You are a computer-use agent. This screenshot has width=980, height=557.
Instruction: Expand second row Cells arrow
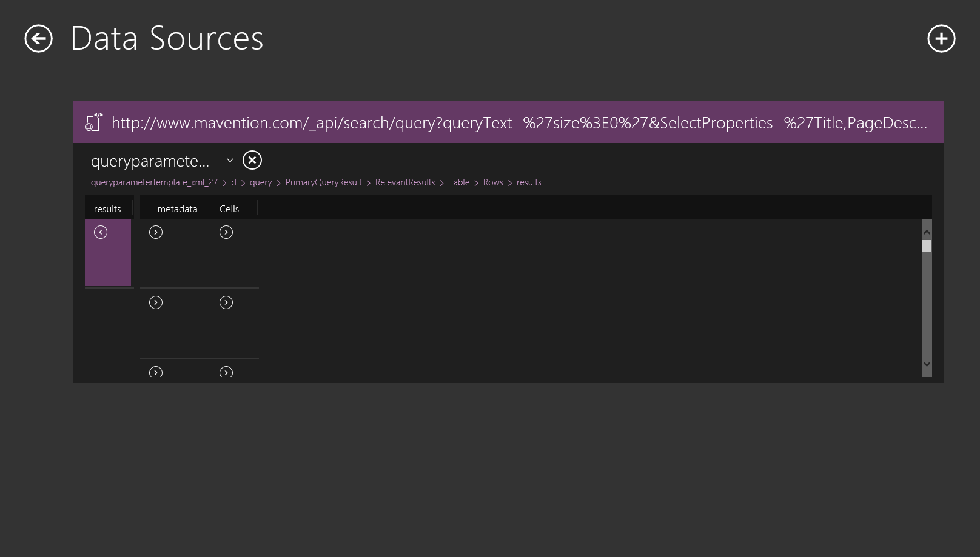tap(226, 302)
